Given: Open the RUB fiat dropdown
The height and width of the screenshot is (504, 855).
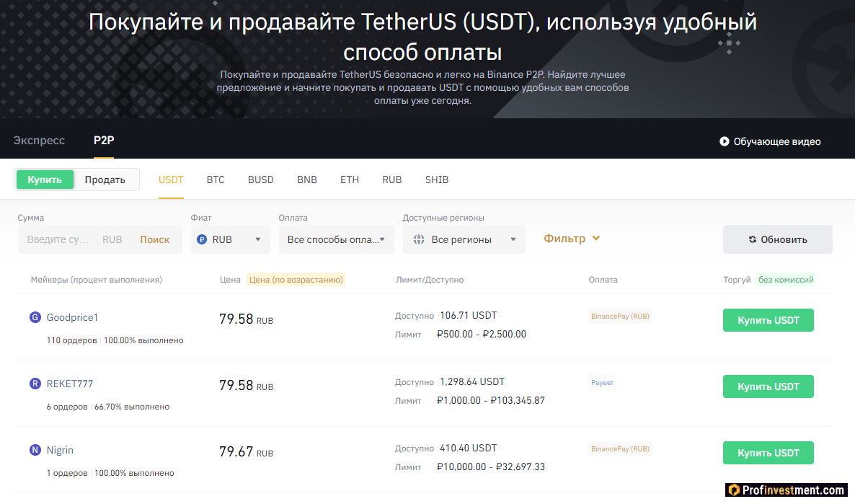Looking at the screenshot, I should [230, 238].
